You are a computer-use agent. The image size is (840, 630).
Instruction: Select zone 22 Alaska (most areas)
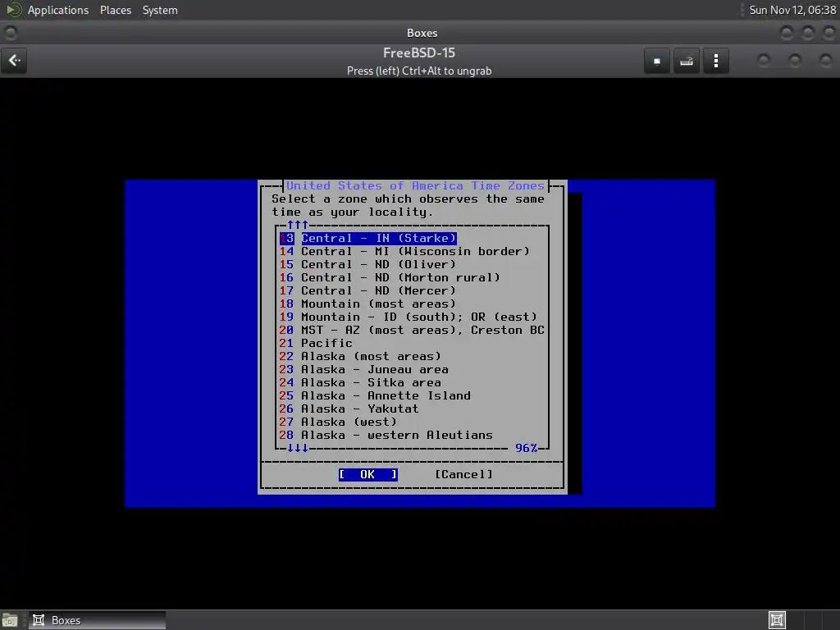point(360,356)
